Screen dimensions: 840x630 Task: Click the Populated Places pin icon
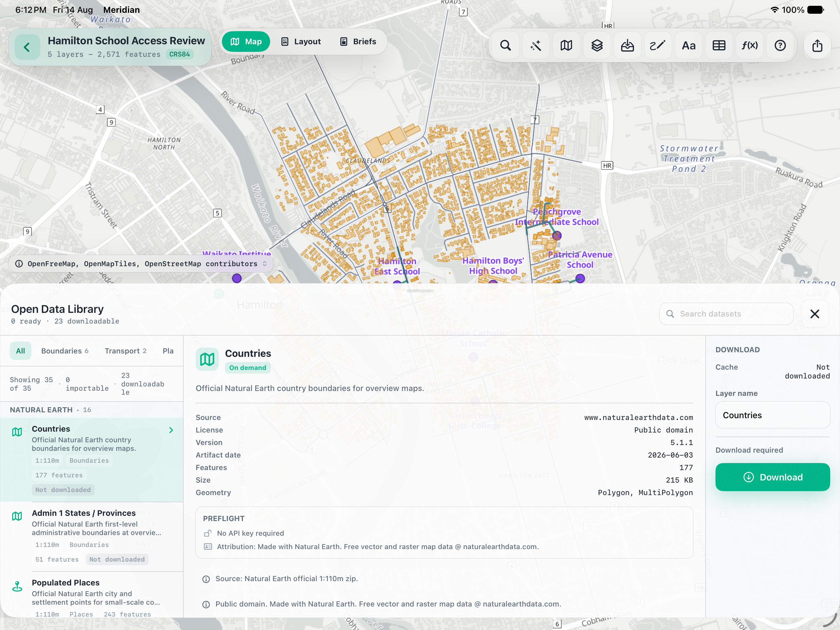(17, 586)
